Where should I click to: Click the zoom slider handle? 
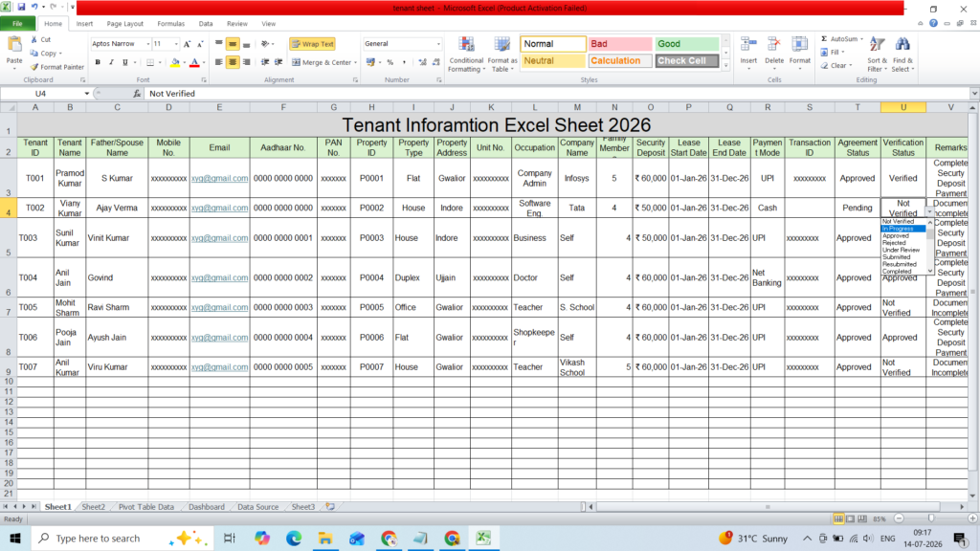930,518
